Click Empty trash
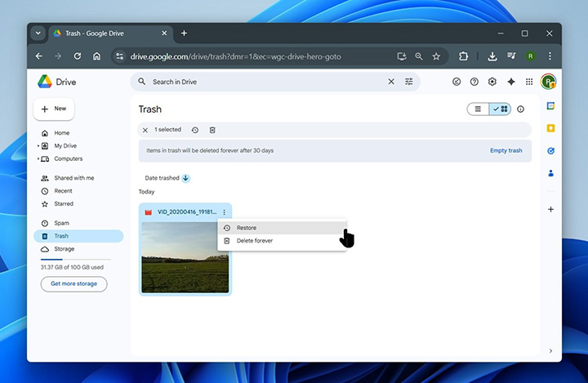This screenshot has width=588, height=383. (x=506, y=150)
